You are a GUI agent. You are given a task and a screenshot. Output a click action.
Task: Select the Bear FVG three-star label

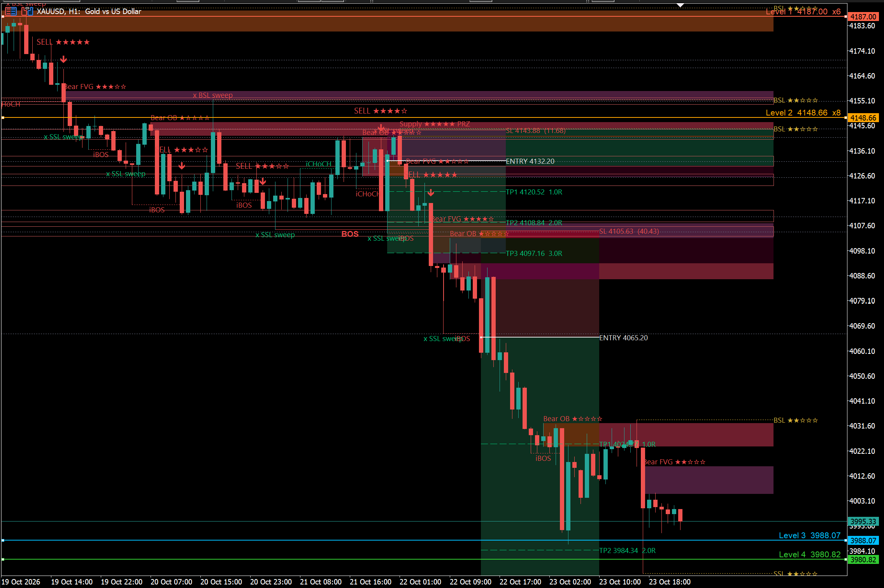pos(95,87)
